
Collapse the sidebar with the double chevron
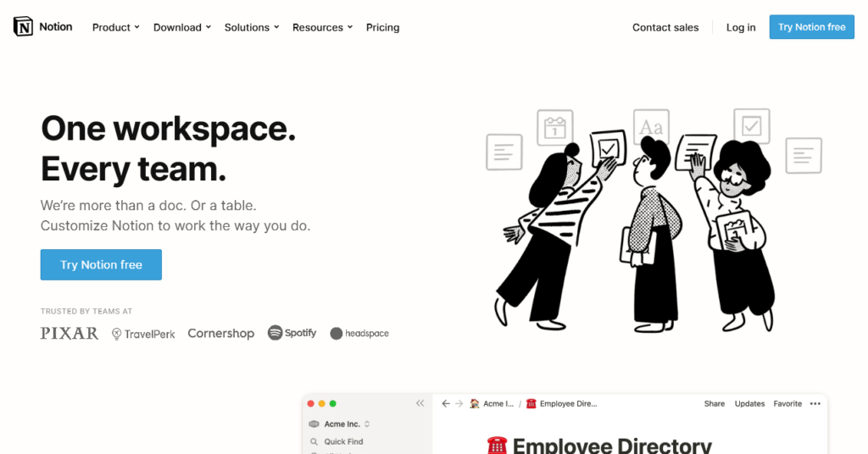(x=420, y=403)
